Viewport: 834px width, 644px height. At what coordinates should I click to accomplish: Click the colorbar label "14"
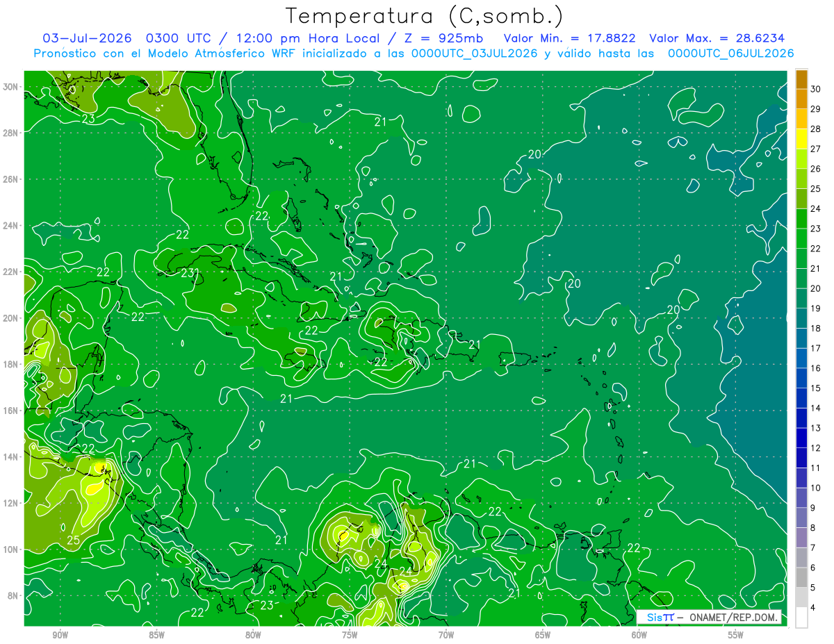pos(815,408)
